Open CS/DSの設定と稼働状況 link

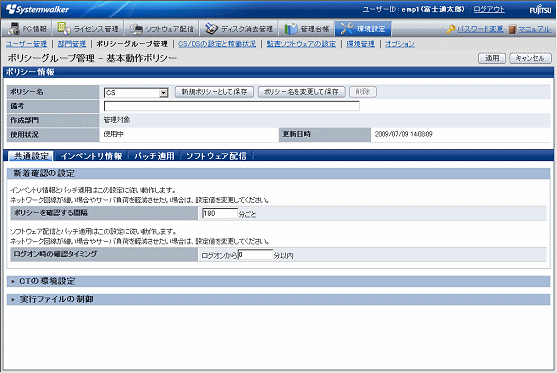[x=217, y=44]
